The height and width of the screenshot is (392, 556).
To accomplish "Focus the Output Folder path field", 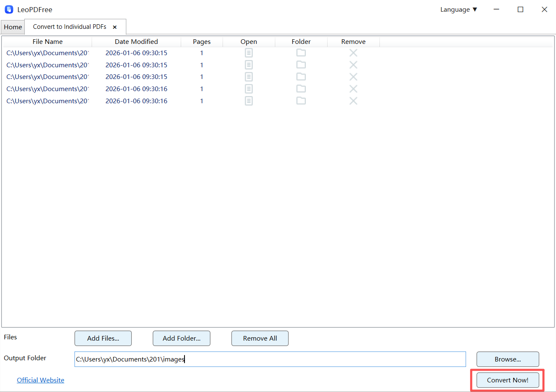I will click(x=270, y=359).
